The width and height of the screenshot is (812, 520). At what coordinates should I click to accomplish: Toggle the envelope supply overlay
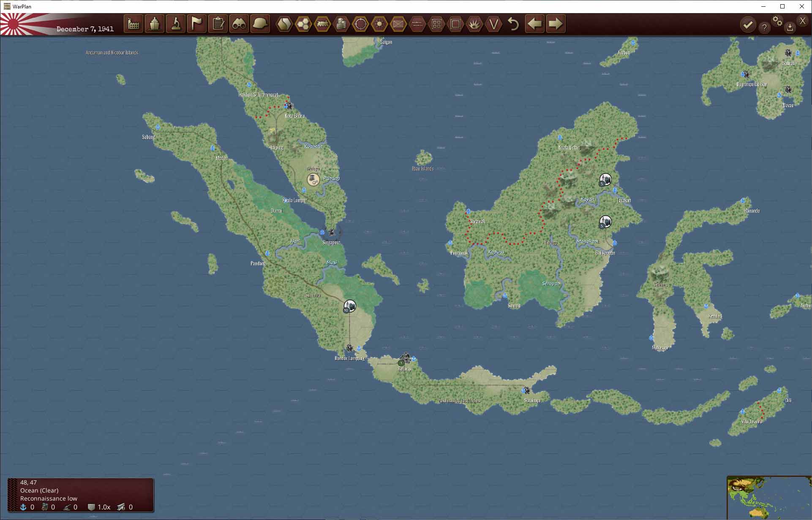pyautogui.click(x=398, y=24)
